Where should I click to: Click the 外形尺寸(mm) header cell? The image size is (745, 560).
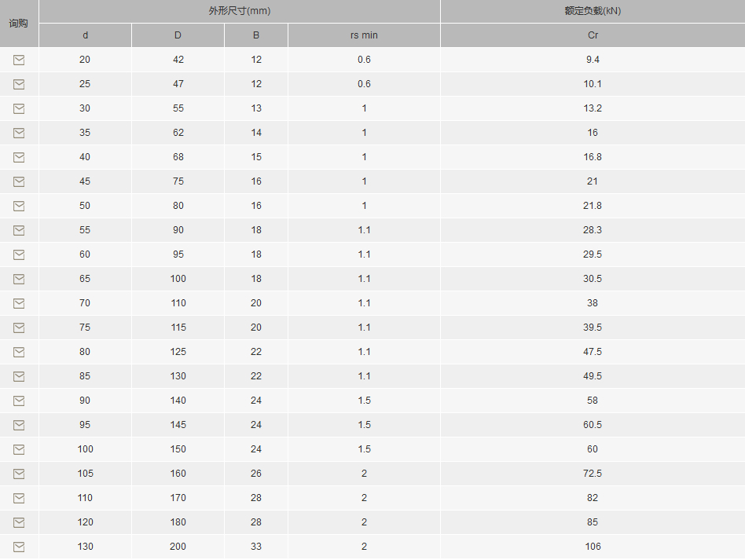[x=240, y=11]
